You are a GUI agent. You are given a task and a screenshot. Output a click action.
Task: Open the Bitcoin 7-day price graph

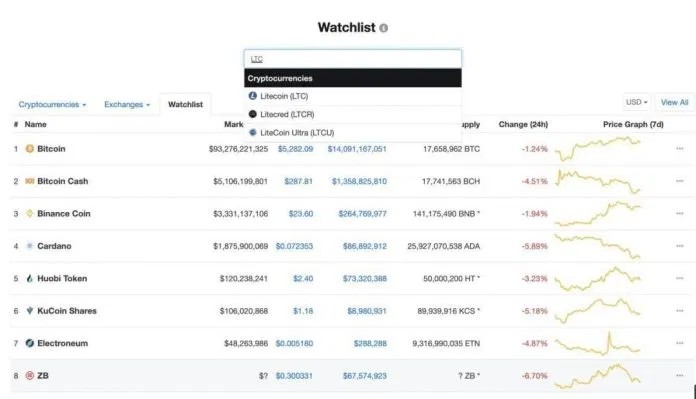click(x=598, y=149)
